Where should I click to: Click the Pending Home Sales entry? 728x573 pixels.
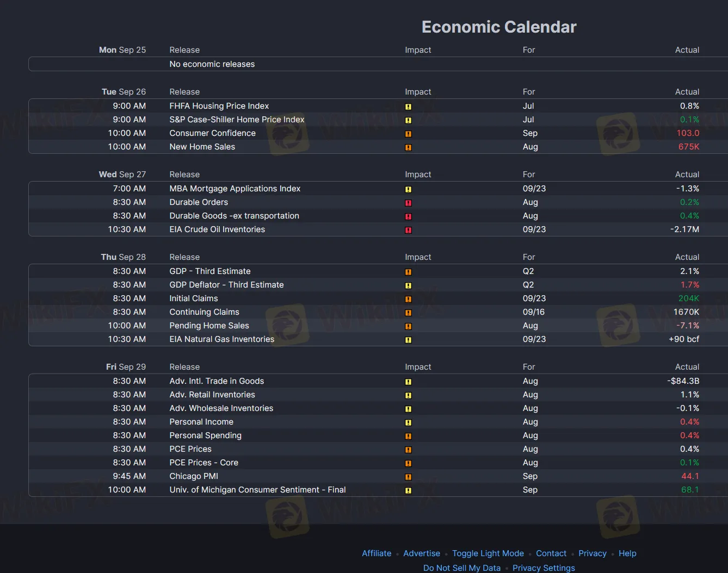[x=209, y=326]
